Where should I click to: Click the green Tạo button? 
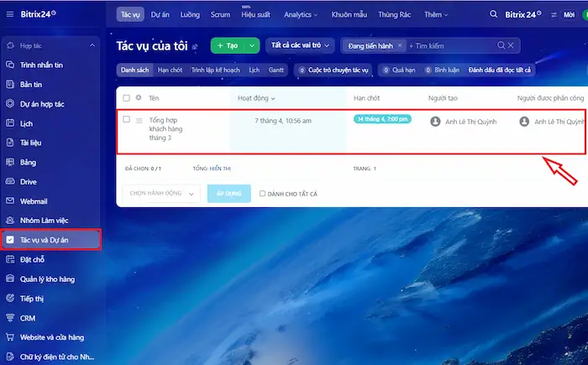[x=228, y=45]
